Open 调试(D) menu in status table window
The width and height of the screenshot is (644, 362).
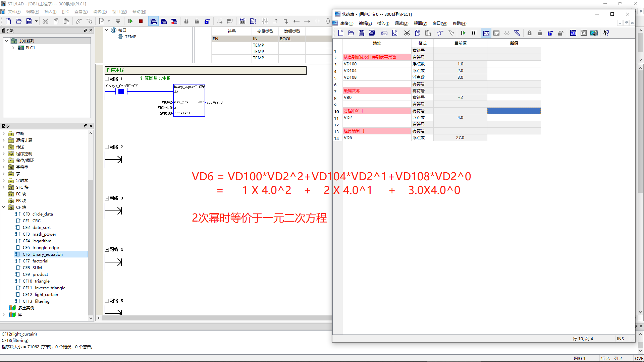401,23
